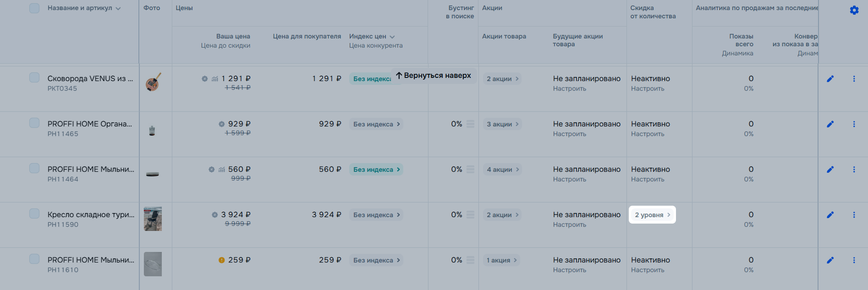Expand the Название и артикул column dropdown
The width and height of the screenshot is (868, 290).
[x=118, y=8]
